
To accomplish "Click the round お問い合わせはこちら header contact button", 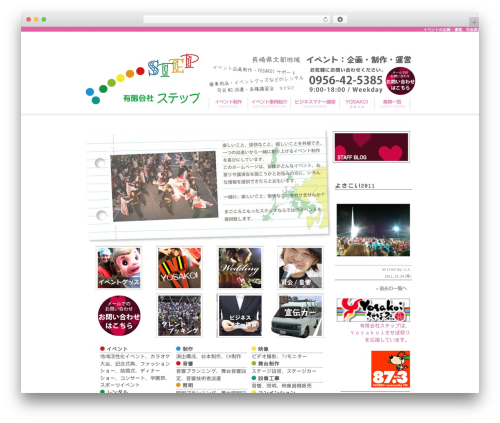I will [x=400, y=81].
